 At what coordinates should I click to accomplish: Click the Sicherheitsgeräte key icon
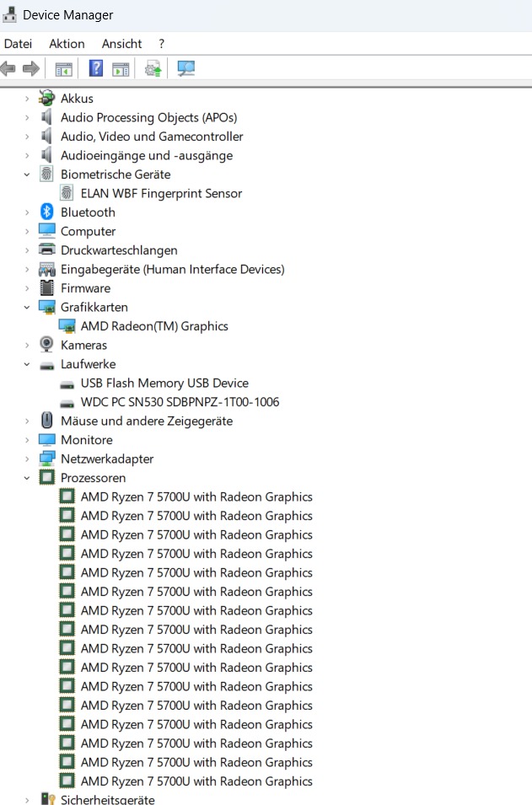(x=48, y=799)
